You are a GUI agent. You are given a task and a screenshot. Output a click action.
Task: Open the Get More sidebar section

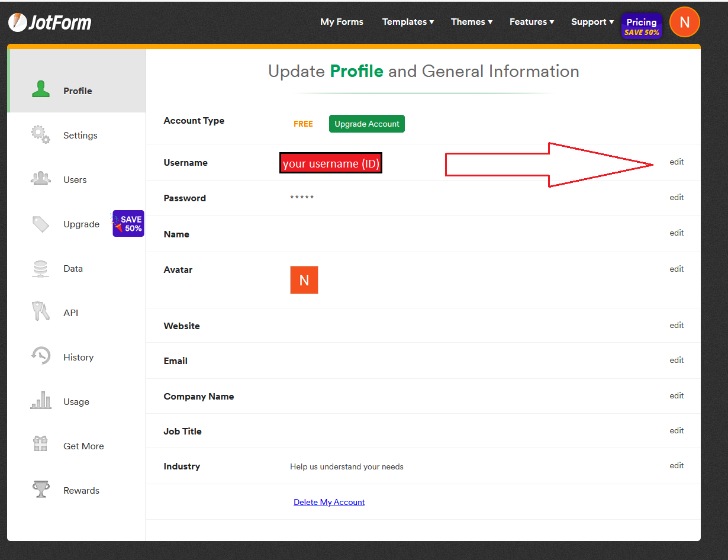pyautogui.click(x=40, y=445)
